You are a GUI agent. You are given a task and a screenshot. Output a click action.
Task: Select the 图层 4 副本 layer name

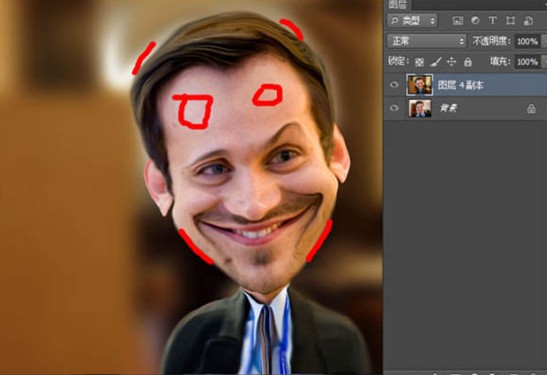pos(460,85)
